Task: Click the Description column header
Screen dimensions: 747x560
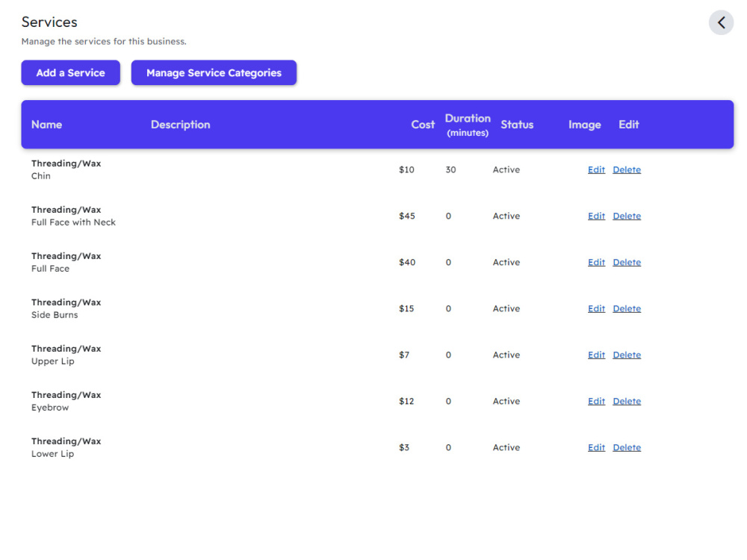Action: tap(181, 125)
